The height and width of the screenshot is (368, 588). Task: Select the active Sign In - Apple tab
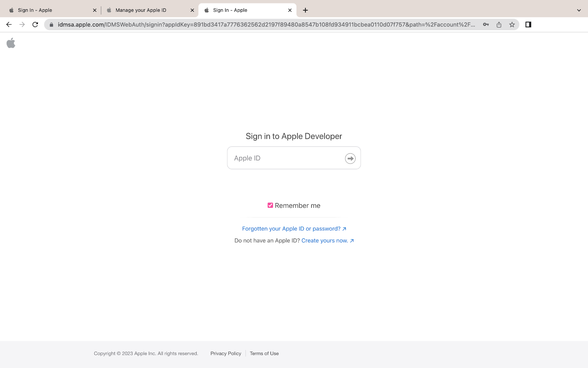(x=247, y=10)
